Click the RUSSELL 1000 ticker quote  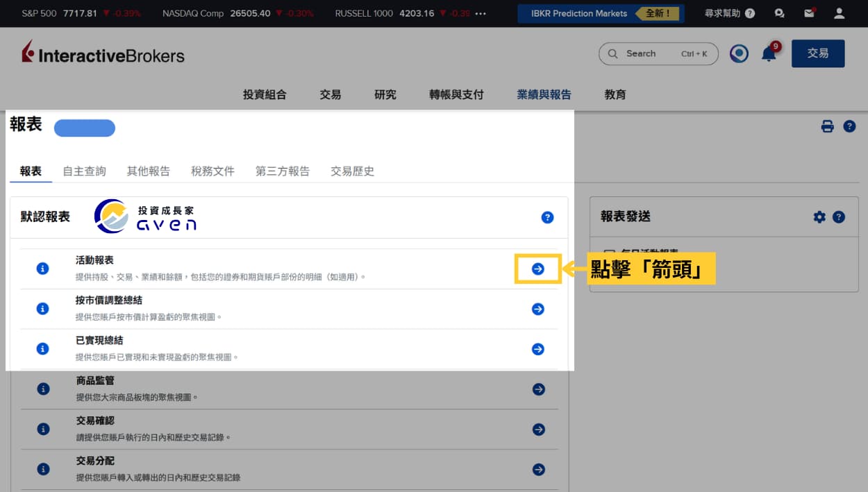[x=403, y=13]
